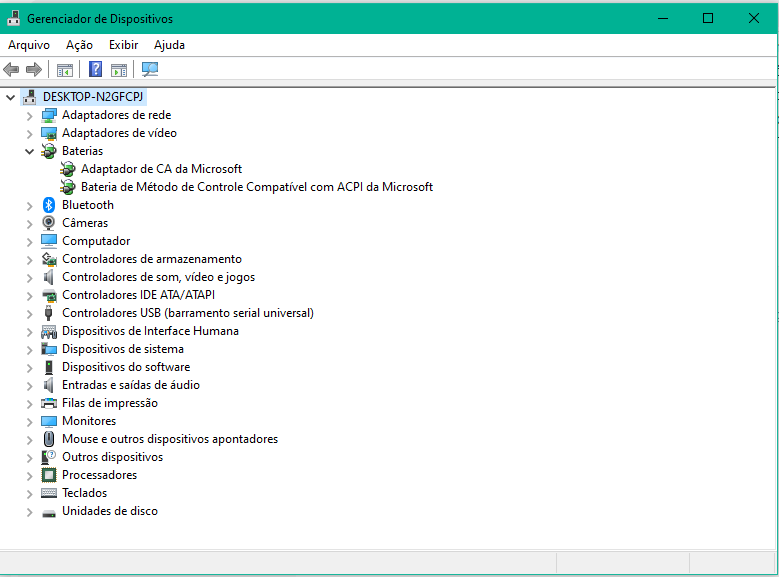779x577 pixels.
Task: Click the unknown device icon beside Outros dispositivos
Action: tap(49, 457)
